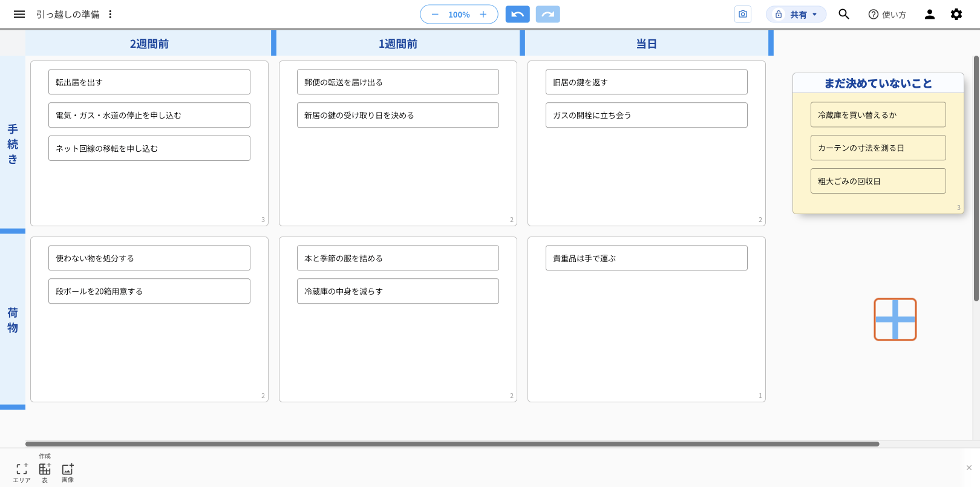Select the 手続き row header
The image size is (980, 487).
pos(13,144)
